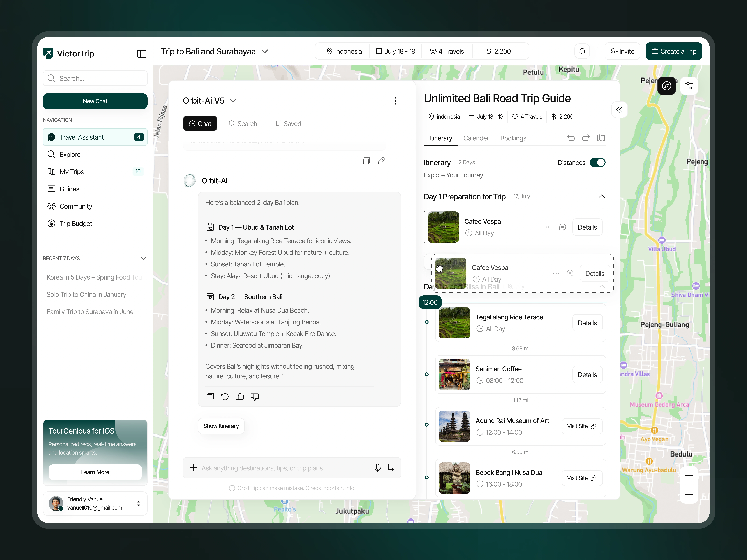
Task: Visit Site for Bebek Bangil Nusa Dua
Action: click(582, 478)
